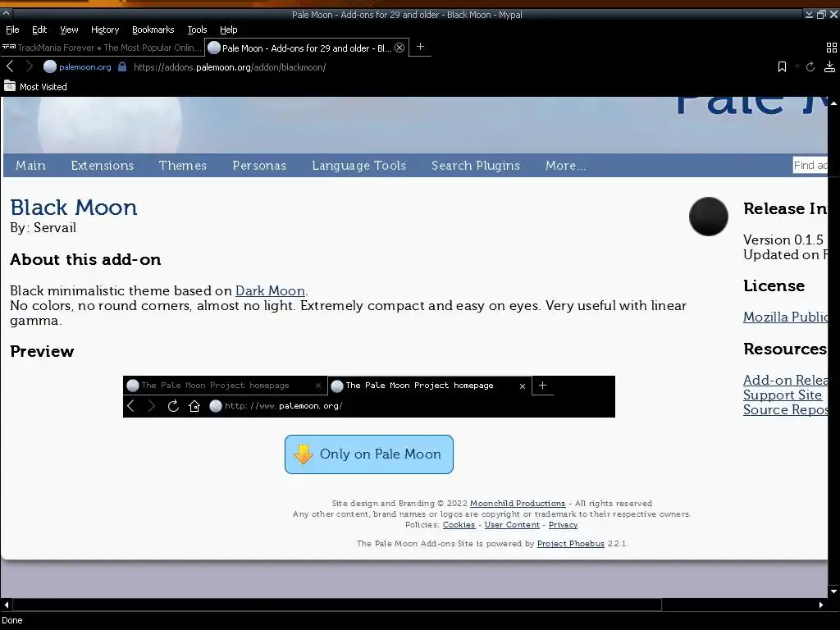The width and height of the screenshot is (840, 630).
Task: Open a new tab with plus button
Action: (x=421, y=47)
